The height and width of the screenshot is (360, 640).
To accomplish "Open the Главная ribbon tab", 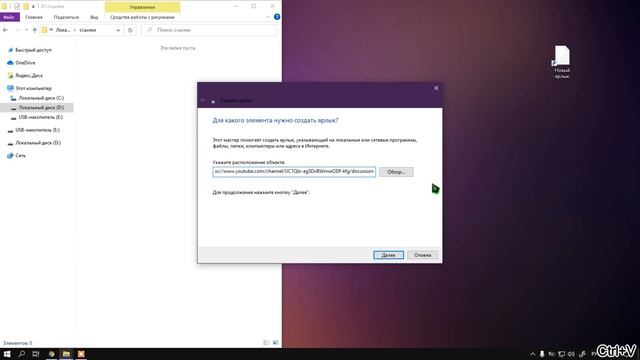I will (34, 17).
